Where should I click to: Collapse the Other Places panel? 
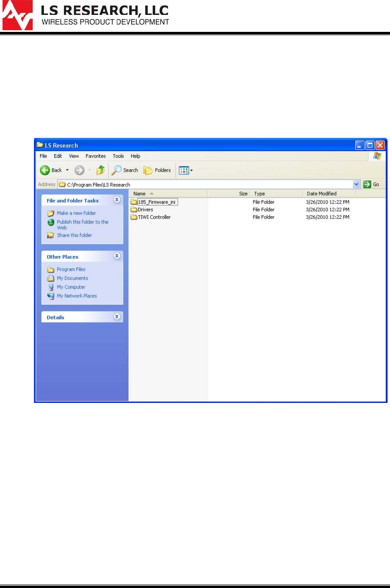117,256
